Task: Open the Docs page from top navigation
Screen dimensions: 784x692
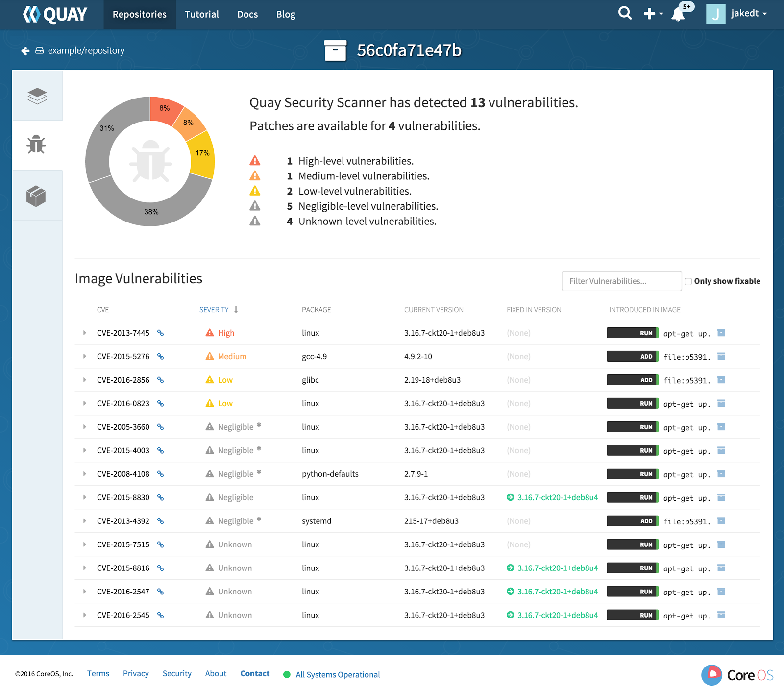Action: [x=247, y=14]
